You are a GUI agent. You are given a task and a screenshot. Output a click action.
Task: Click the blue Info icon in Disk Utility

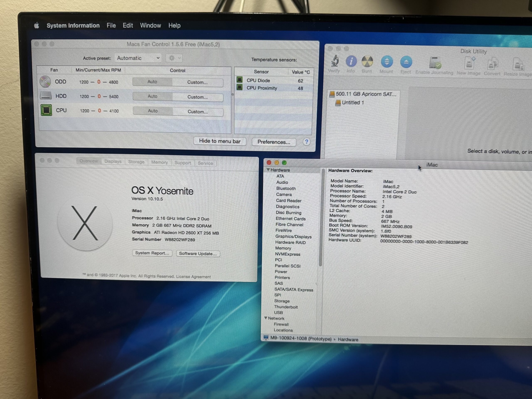351,62
